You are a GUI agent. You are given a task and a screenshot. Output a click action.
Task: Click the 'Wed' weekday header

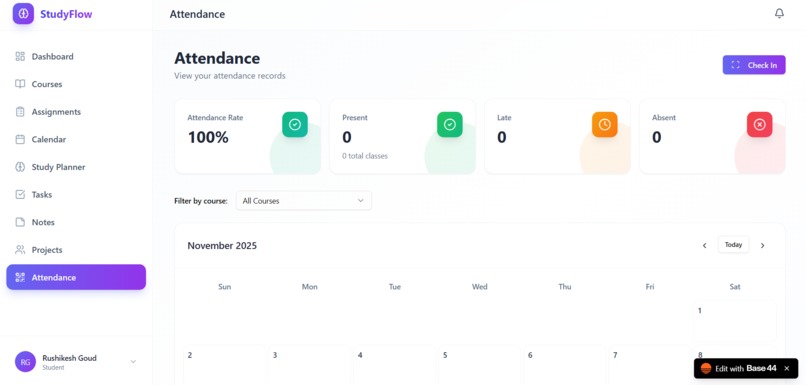click(480, 287)
